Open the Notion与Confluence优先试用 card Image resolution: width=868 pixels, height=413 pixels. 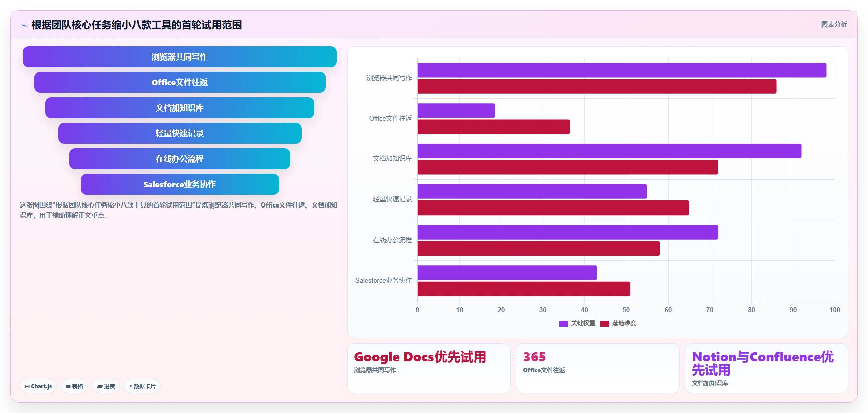766,368
